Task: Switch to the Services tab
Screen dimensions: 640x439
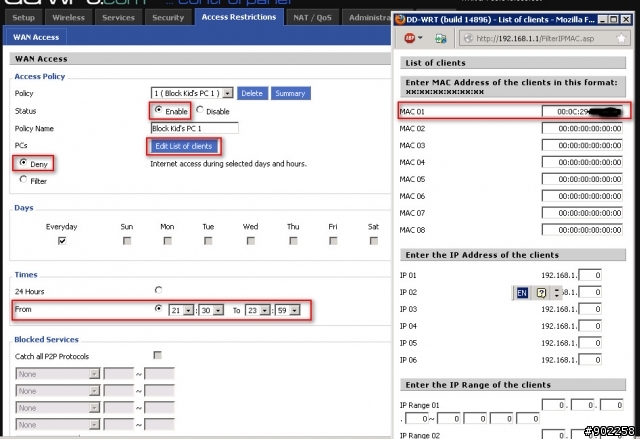Action: click(118, 18)
